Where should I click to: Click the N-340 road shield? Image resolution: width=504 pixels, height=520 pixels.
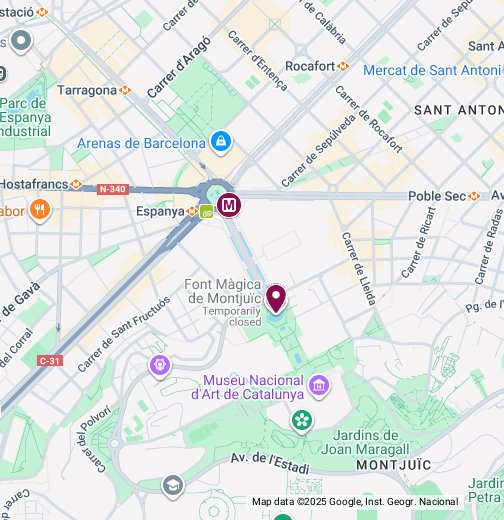coord(113,189)
